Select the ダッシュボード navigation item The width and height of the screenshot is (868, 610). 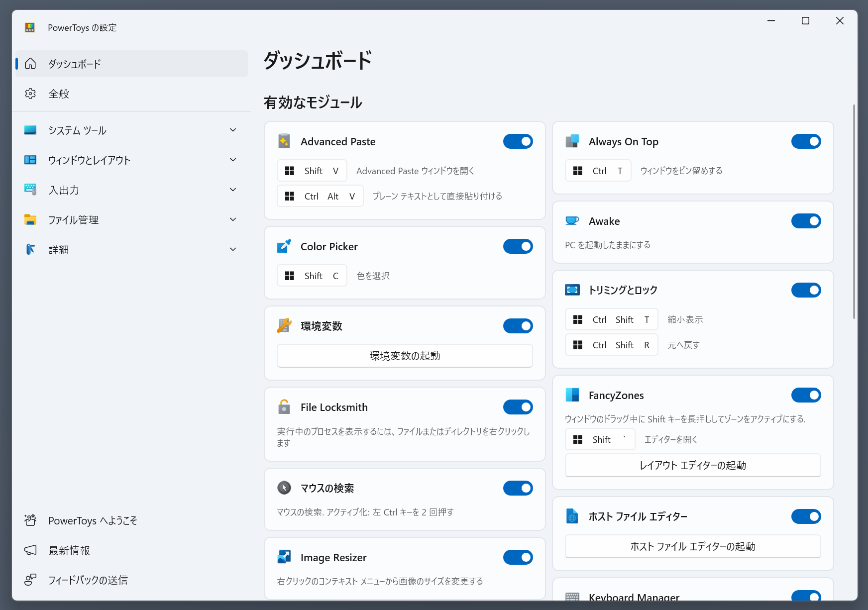[131, 64]
